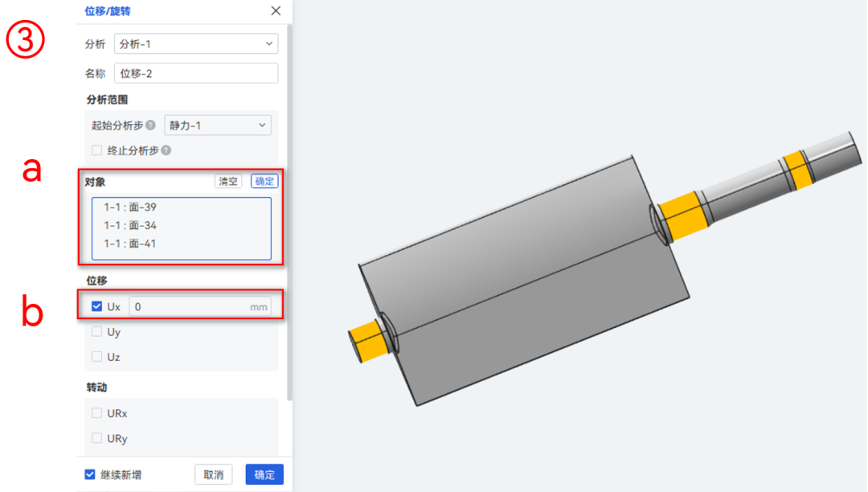Uncheck the 继续新增 checkbox
The image size is (868, 492).
(90, 474)
